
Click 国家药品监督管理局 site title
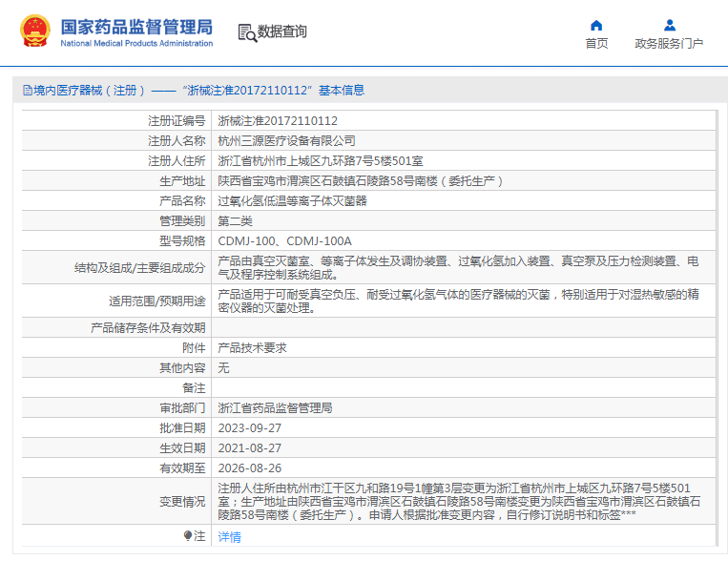pyautogui.click(x=136, y=27)
